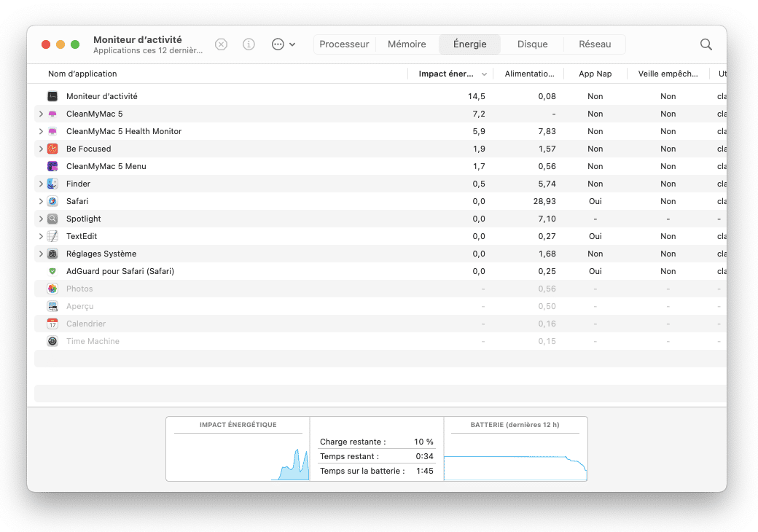The height and width of the screenshot is (532, 758).
Task: Select the Énergie tab
Action: point(470,44)
